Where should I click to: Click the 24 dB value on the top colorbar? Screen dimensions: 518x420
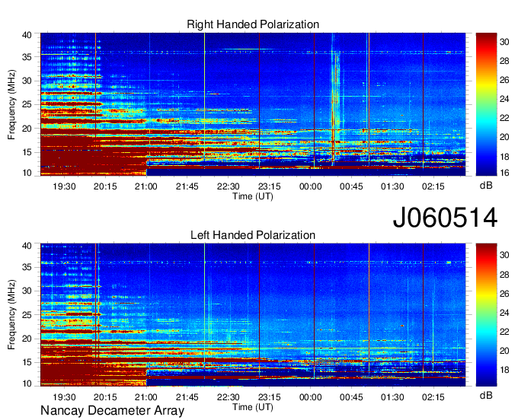(504, 99)
